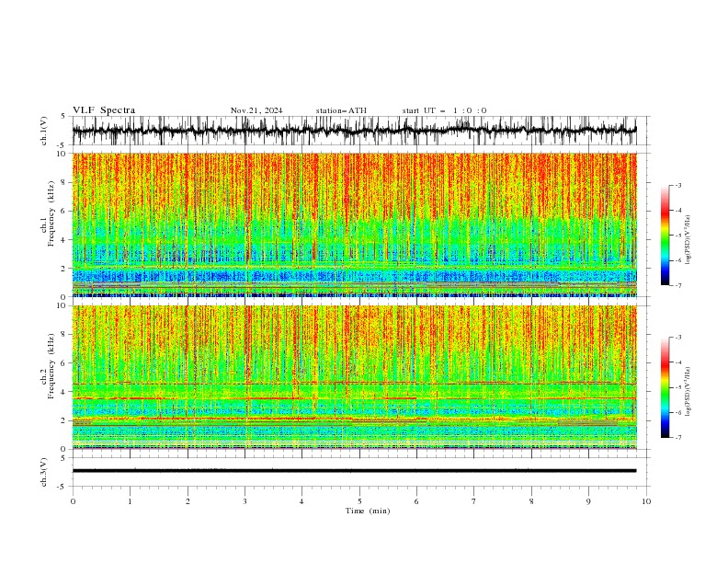Select the "ch.3(V)" axis label

(x=44, y=472)
